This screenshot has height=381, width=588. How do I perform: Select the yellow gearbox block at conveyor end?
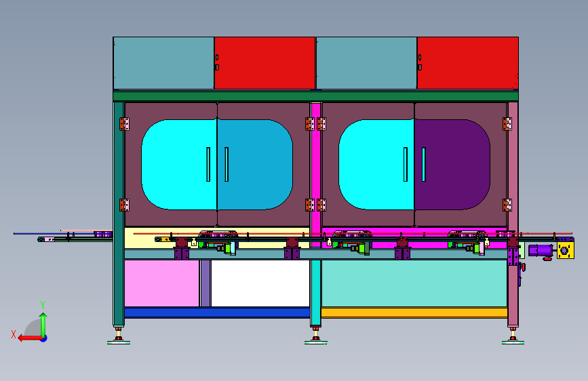pyautogui.click(x=566, y=250)
